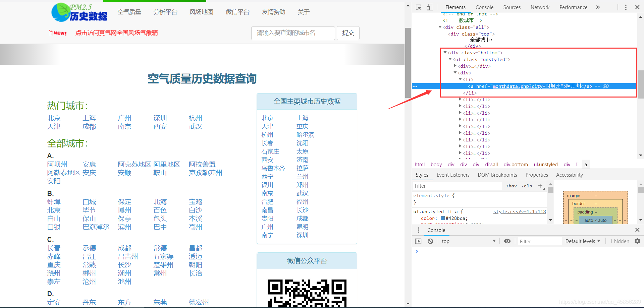Screen dimensions: 644x308
Task: Click the 点击访问真气网全国风场气象辅 link
Action: click(116, 33)
